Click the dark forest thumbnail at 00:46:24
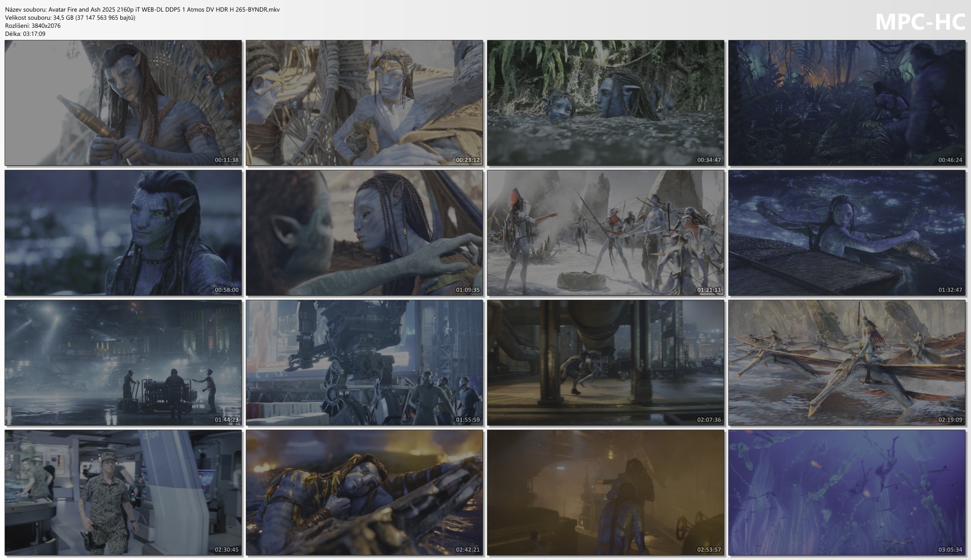Screen dimensions: 971x560 [x=847, y=103]
